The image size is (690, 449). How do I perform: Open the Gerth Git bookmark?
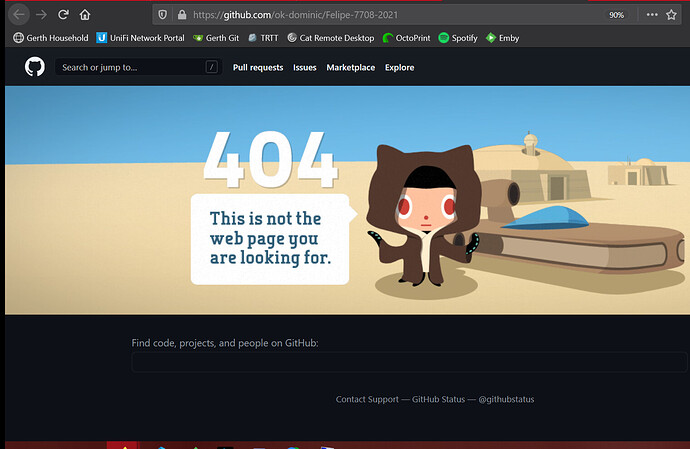[216, 38]
